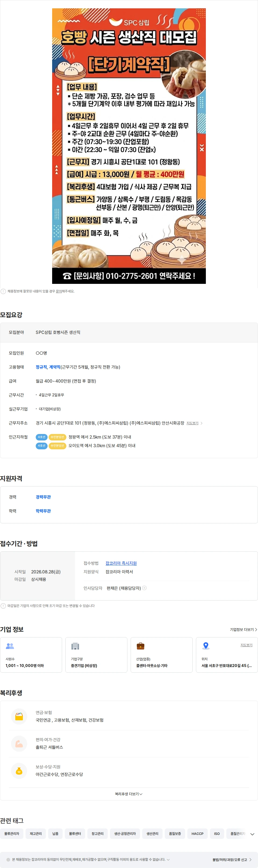Viewport: 258px width, 868px height.
Task: Click the 계약직 employment type link
Action: coord(55,367)
